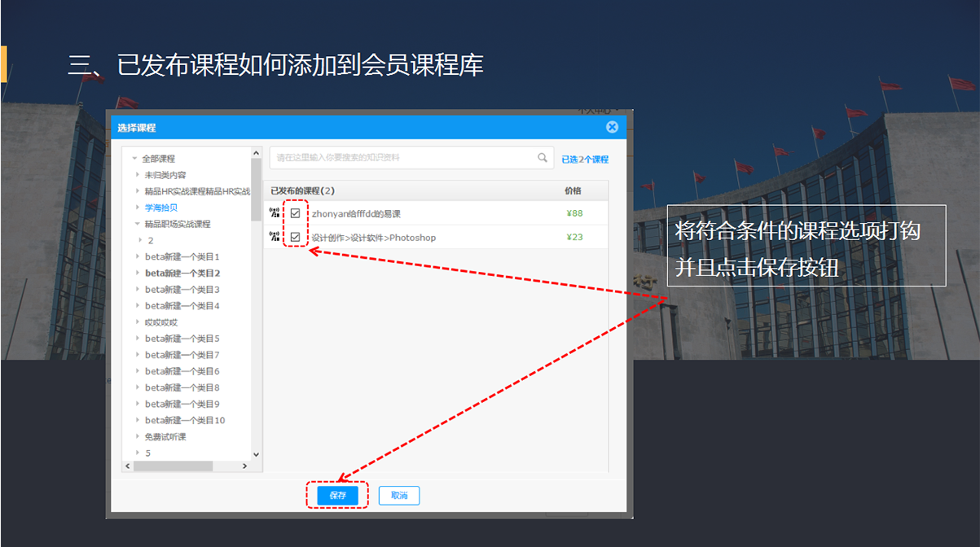Expand the beta新建一个类目1 node
The width and height of the screenshot is (980, 547).
point(138,256)
